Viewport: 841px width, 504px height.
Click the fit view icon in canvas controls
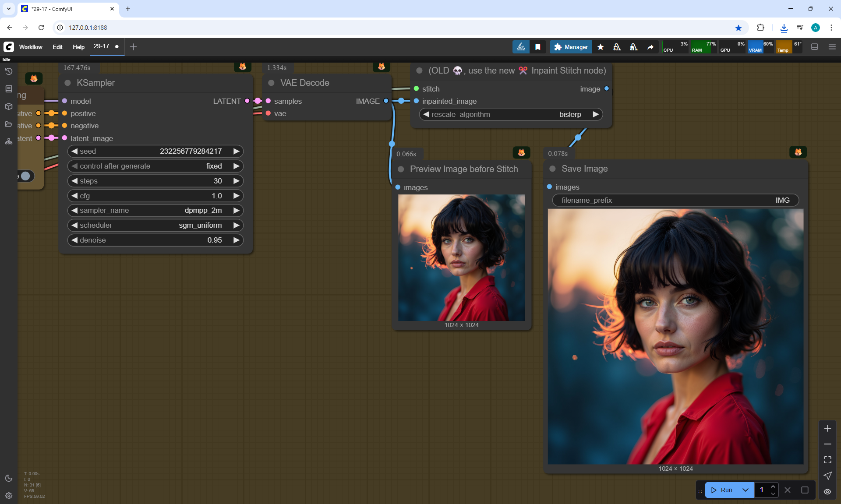pos(827,460)
